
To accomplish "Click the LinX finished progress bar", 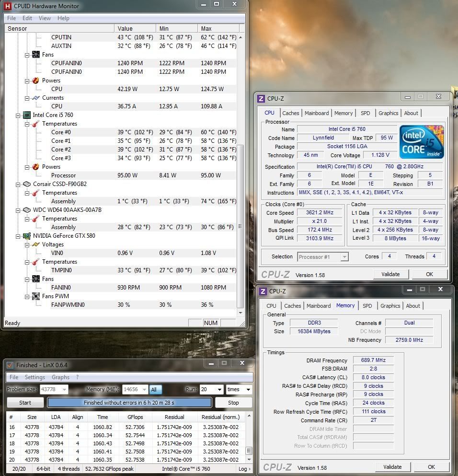I will (129, 403).
